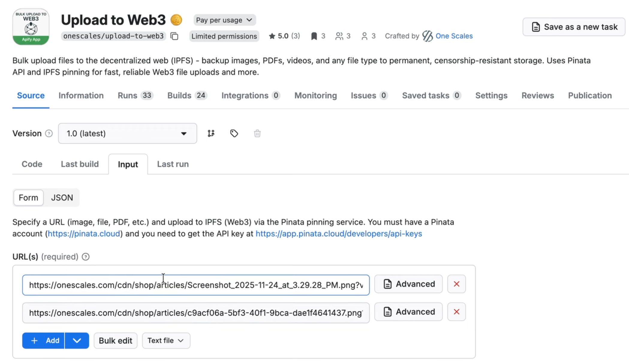Image resolution: width=629 pixels, height=364 pixels.
Task: Open the chevron next to the Add button
Action: pos(77,340)
